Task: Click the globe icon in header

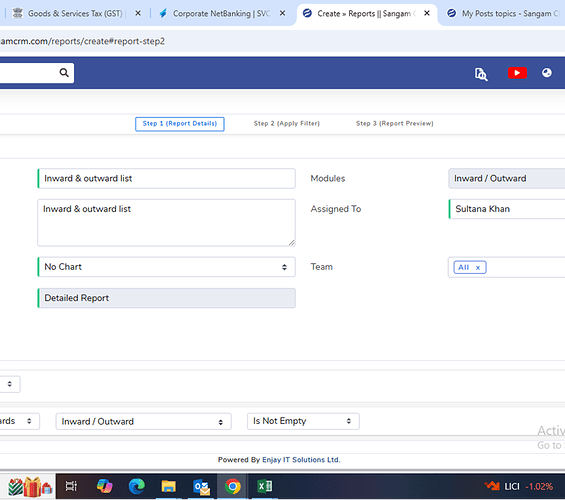Action: pos(547,73)
